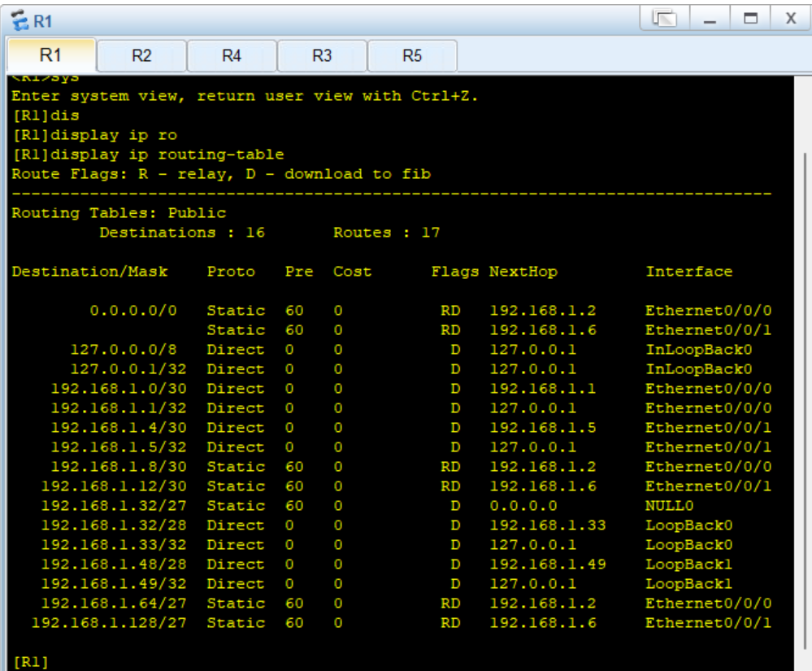
Task: Maximize the R1 terminal window
Action: 750,19
